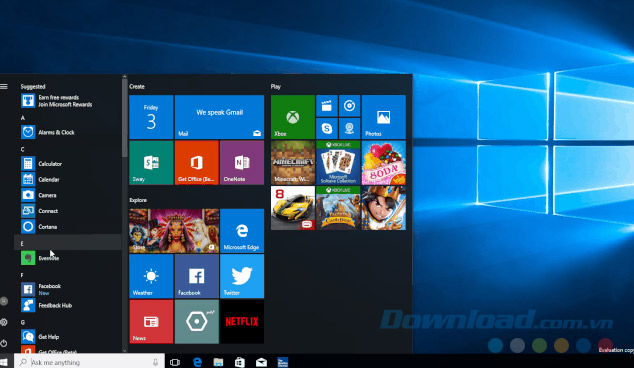Launch Camera from the app list

click(68, 195)
